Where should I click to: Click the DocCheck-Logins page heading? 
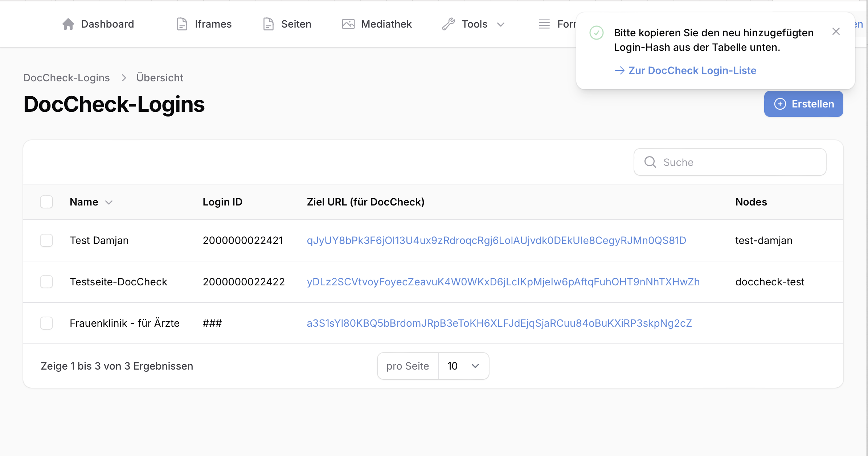coord(114,104)
